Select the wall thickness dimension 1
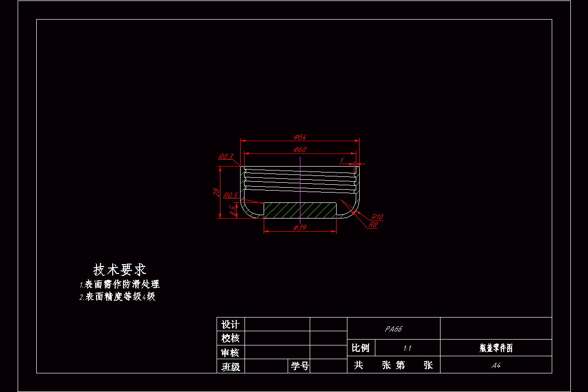 [x=342, y=161]
